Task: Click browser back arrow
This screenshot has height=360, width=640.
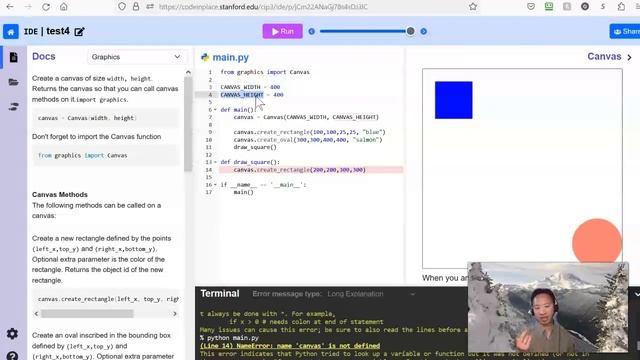Action: coord(10,7)
